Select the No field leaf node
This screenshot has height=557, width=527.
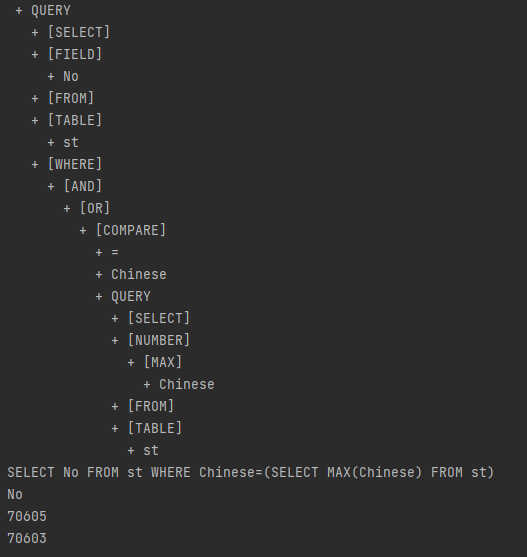pos(71,76)
